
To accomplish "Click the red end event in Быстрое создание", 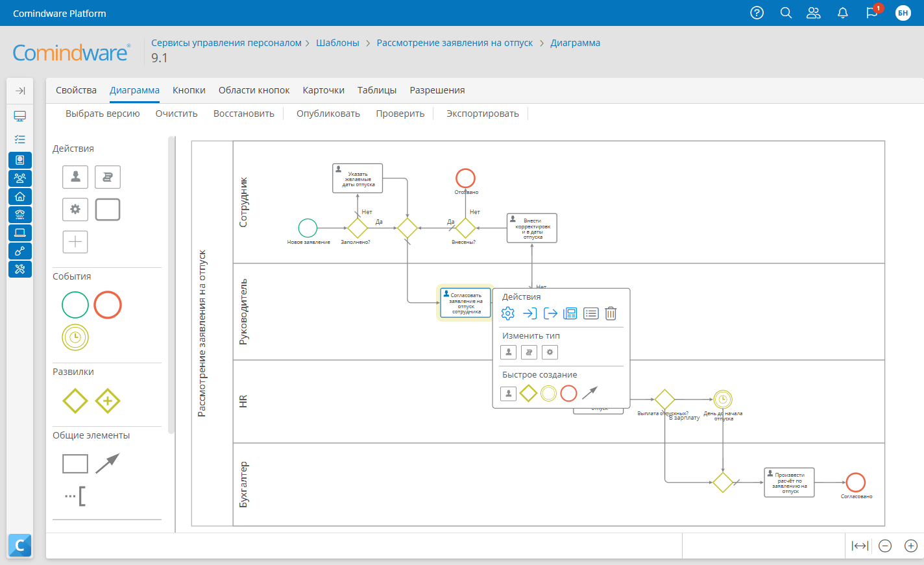I will 569,393.
